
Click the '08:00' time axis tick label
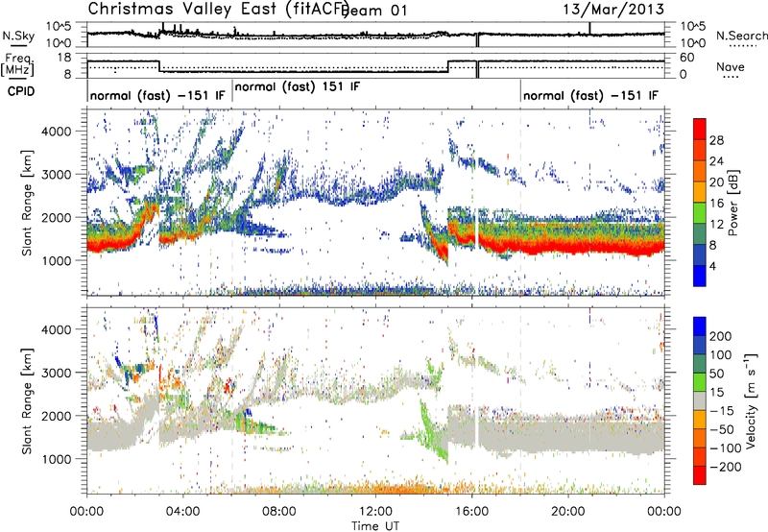(279, 512)
